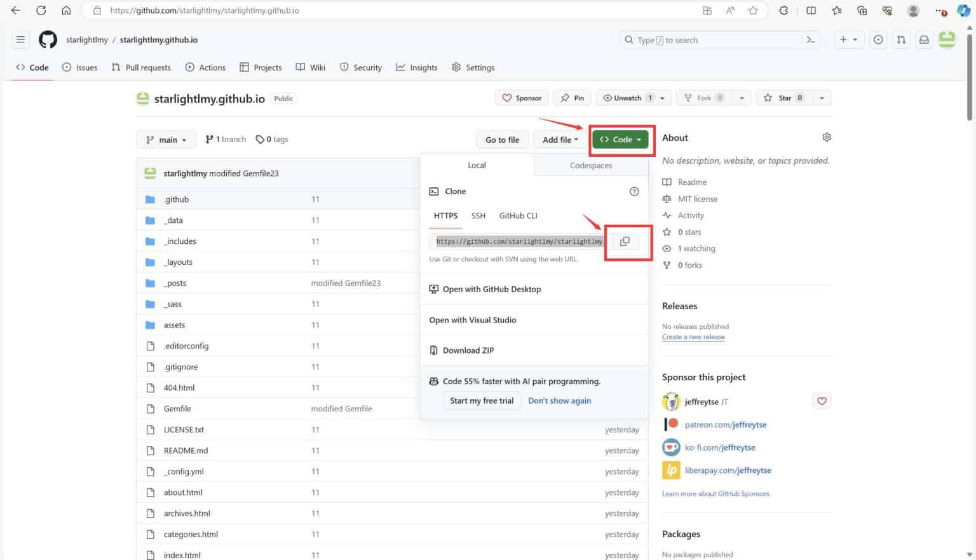Expand the Star lists caret

822,98
